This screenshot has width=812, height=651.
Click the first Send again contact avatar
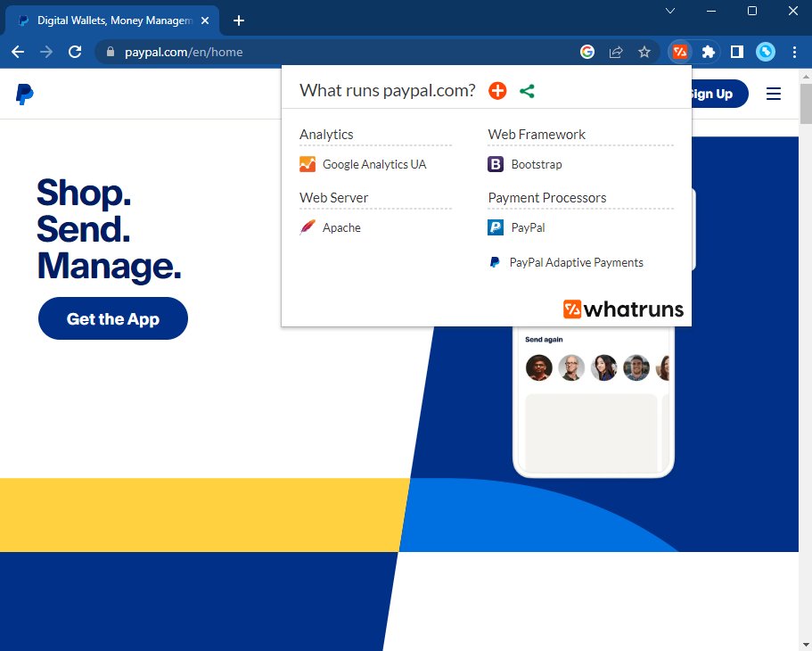(x=538, y=367)
